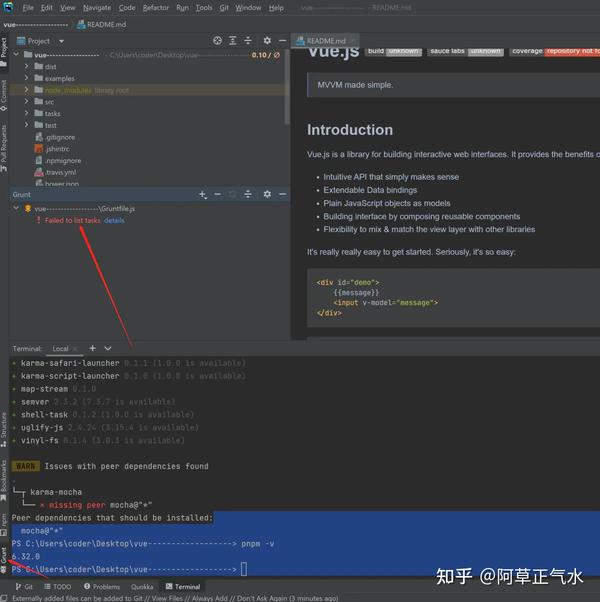Collapse the Gruntfile.js node in Grunt panel
Image resolution: width=600 pixels, height=602 pixels.
(x=16, y=208)
